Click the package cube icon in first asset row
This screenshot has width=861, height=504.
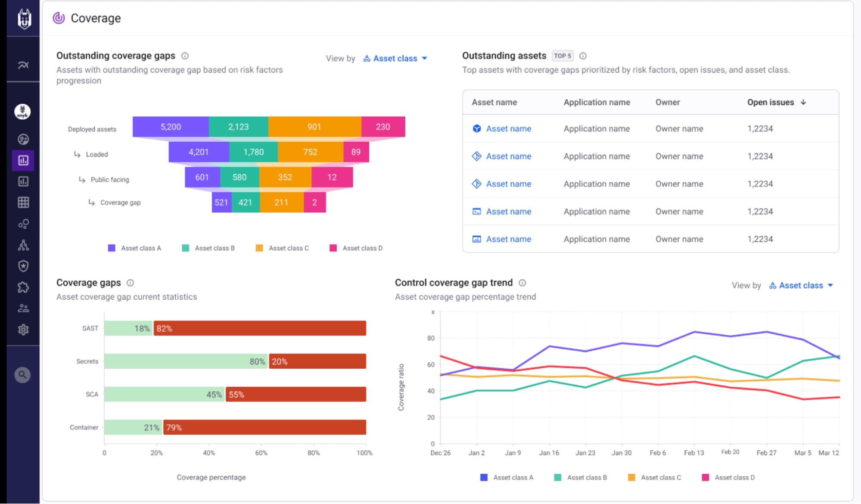pos(476,128)
